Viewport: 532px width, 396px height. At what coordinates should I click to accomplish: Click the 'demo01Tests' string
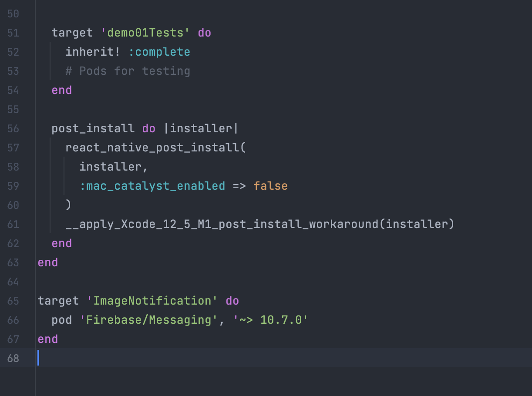point(145,33)
